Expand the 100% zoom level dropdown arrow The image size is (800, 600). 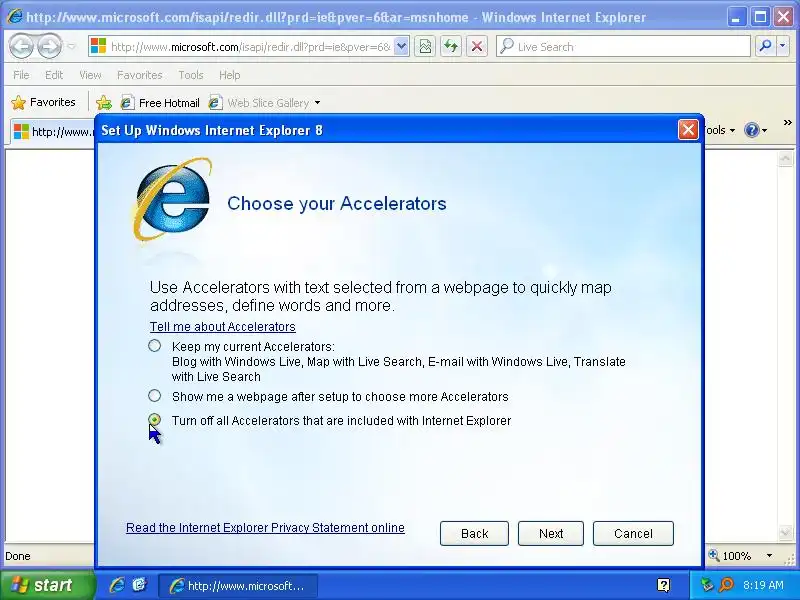tap(769, 556)
